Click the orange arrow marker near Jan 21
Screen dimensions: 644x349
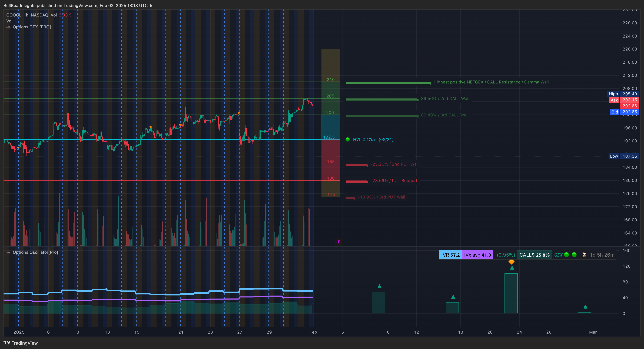click(x=180, y=125)
